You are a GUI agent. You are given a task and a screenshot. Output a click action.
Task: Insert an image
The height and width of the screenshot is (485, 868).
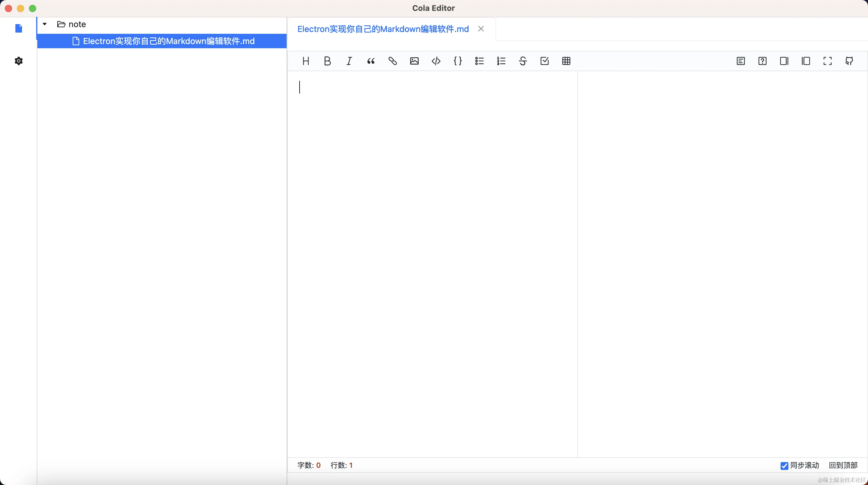click(414, 61)
